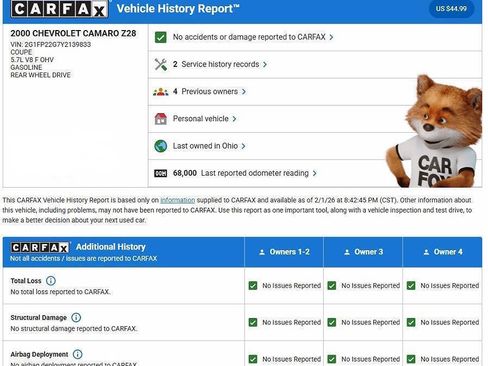Click the CARFAX logo in the header

click(x=59, y=9)
